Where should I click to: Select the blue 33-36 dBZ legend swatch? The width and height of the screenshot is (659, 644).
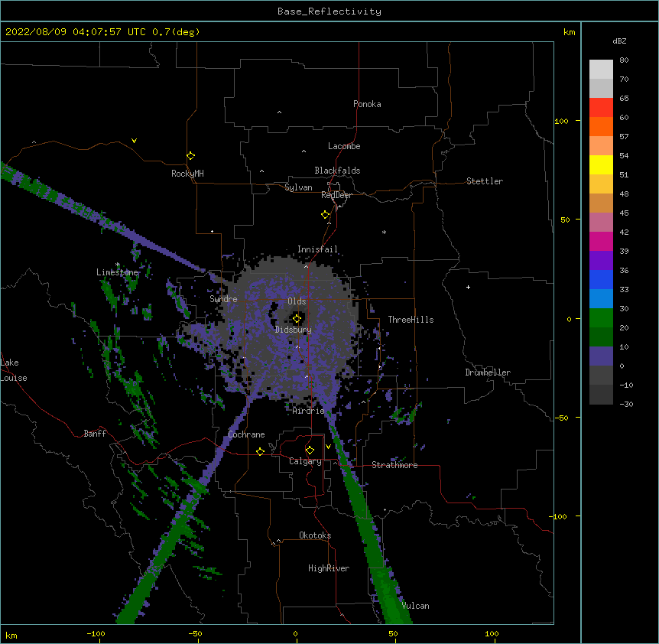point(601,279)
